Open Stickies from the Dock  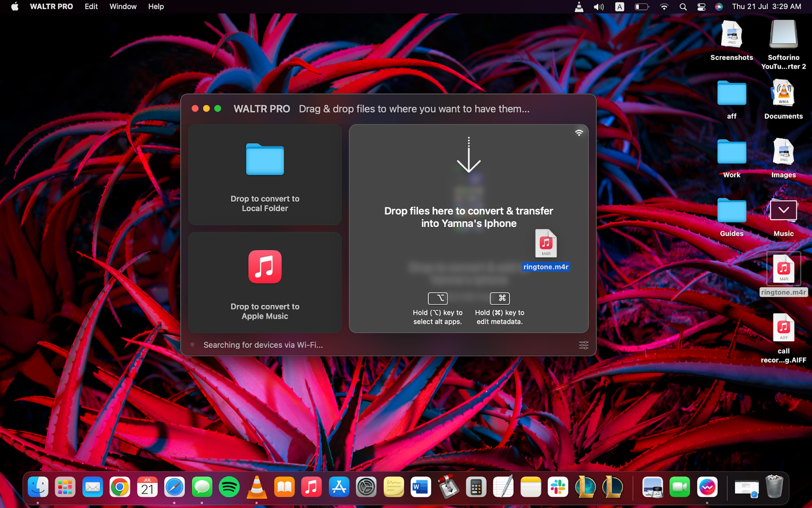(394, 488)
